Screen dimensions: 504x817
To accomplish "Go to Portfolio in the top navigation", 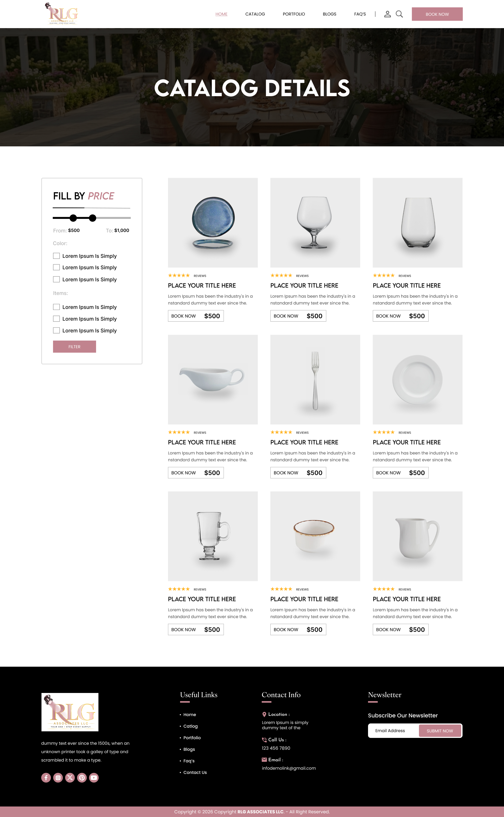I will click(x=294, y=14).
